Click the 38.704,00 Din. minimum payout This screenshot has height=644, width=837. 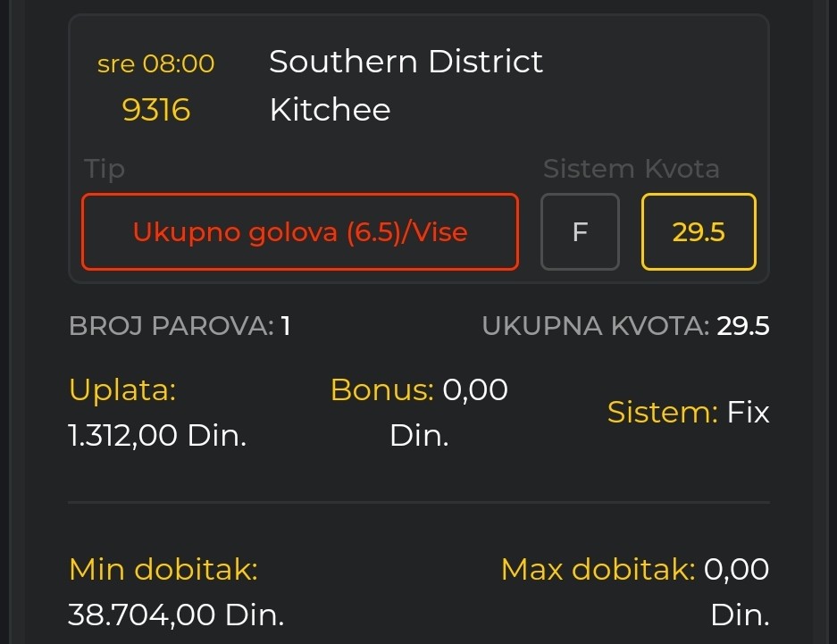point(176,615)
